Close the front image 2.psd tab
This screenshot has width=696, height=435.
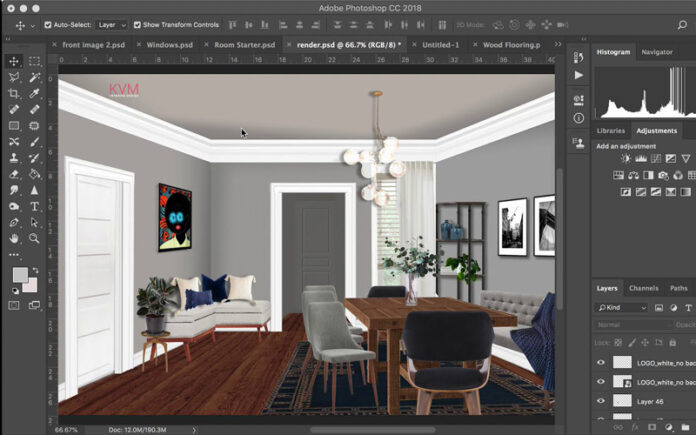(54, 44)
